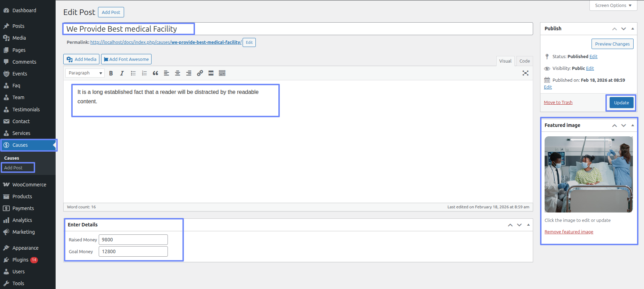
Task: Insert a numbered list
Action: [144, 73]
